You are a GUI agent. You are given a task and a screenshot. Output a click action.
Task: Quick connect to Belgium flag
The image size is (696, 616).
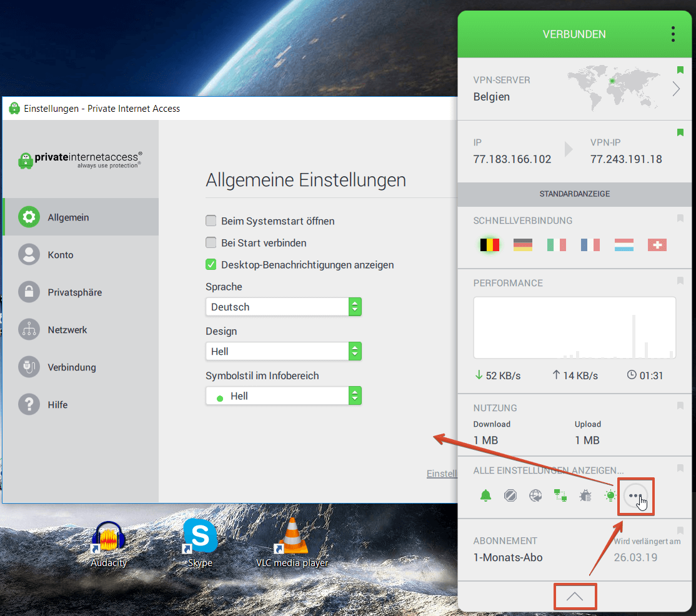(490, 244)
